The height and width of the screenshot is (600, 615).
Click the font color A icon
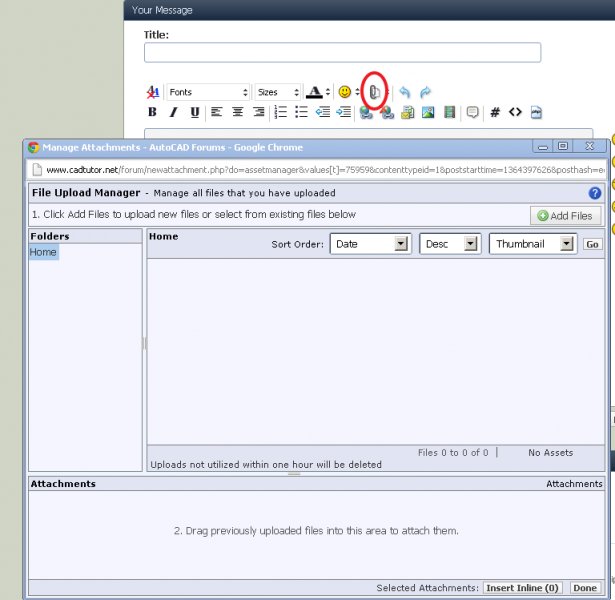(314, 92)
